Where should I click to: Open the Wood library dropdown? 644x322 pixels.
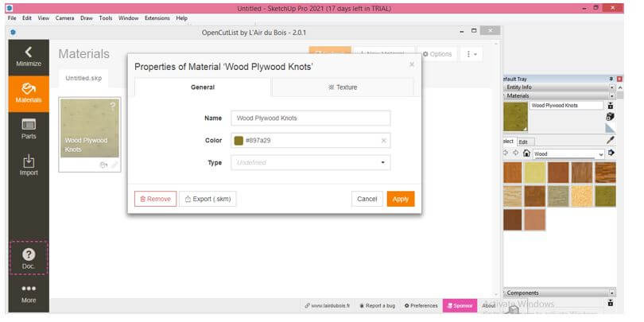click(x=568, y=153)
